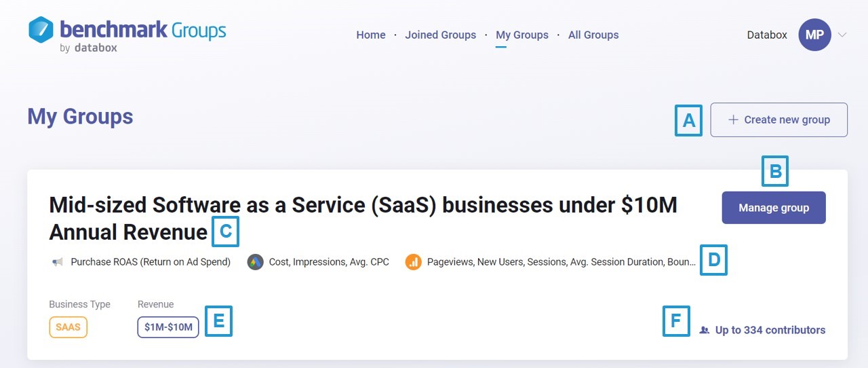Click the Benchmark Groups hexagon logo
The width and height of the screenshot is (868, 368).
[41, 31]
